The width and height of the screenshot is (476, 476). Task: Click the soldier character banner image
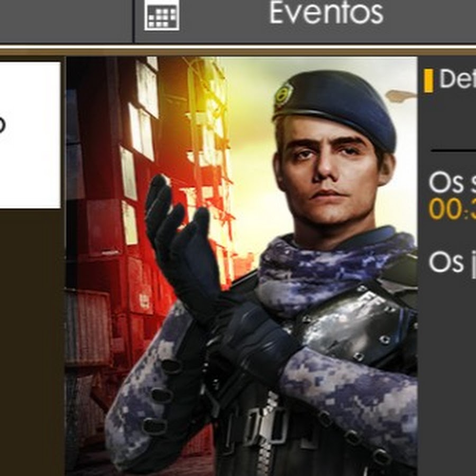pos(241,266)
